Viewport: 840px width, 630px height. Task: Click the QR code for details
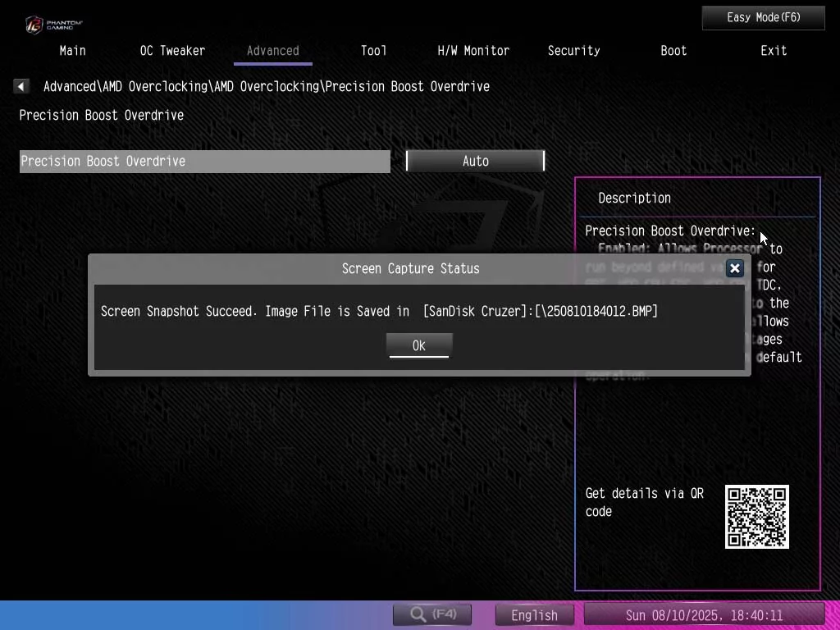(x=756, y=517)
